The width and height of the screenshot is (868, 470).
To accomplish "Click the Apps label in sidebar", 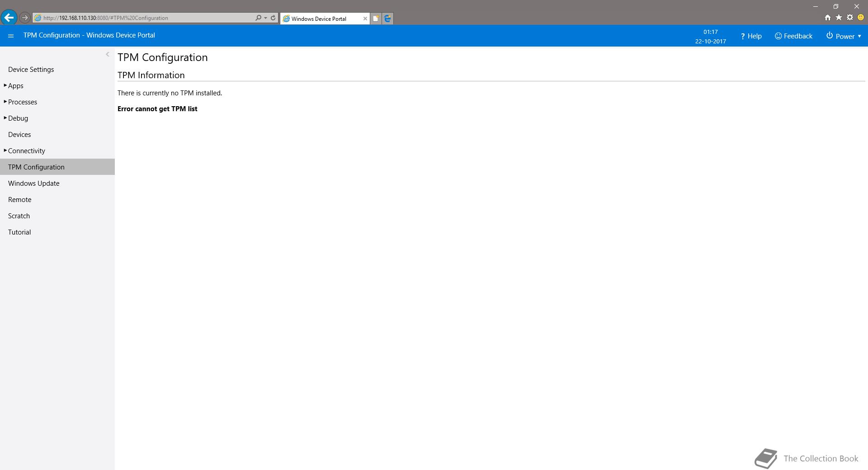I will (x=16, y=85).
